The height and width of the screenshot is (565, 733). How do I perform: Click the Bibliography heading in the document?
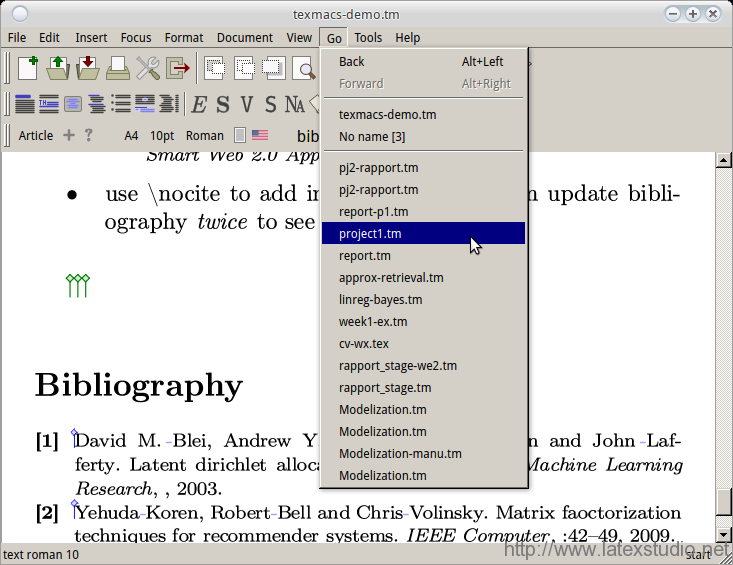coord(139,387)
